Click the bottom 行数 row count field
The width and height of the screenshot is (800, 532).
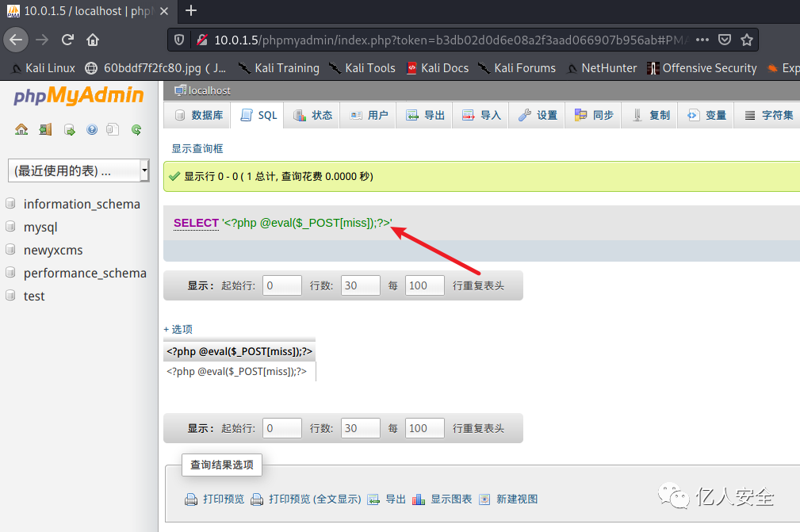[x=361, y=428]
